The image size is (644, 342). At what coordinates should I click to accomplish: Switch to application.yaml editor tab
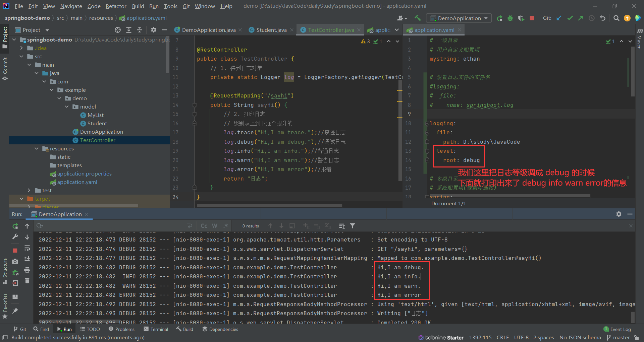click(434, 30)
